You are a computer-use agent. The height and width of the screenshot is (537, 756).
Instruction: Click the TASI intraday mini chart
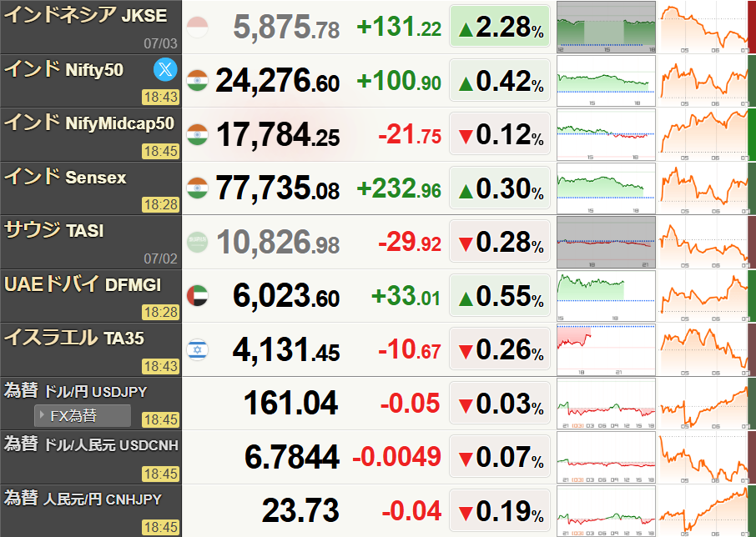tap(606, 243)
